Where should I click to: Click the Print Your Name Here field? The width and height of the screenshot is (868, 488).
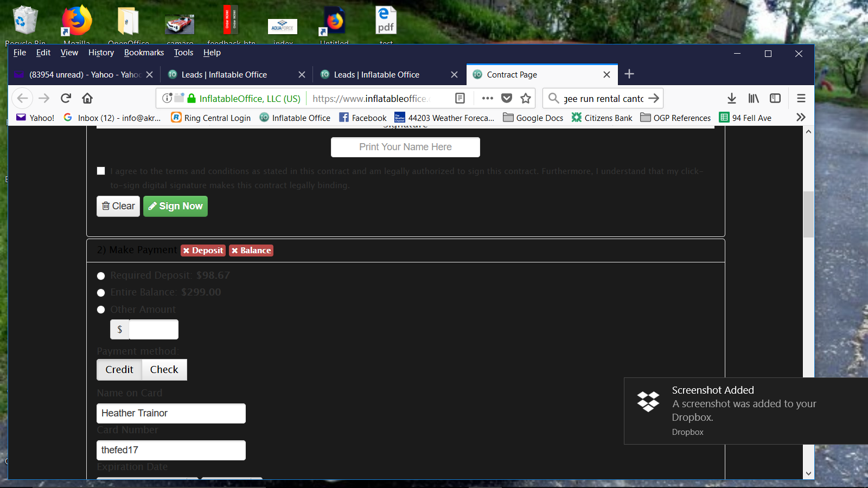[x=405, y=147]
